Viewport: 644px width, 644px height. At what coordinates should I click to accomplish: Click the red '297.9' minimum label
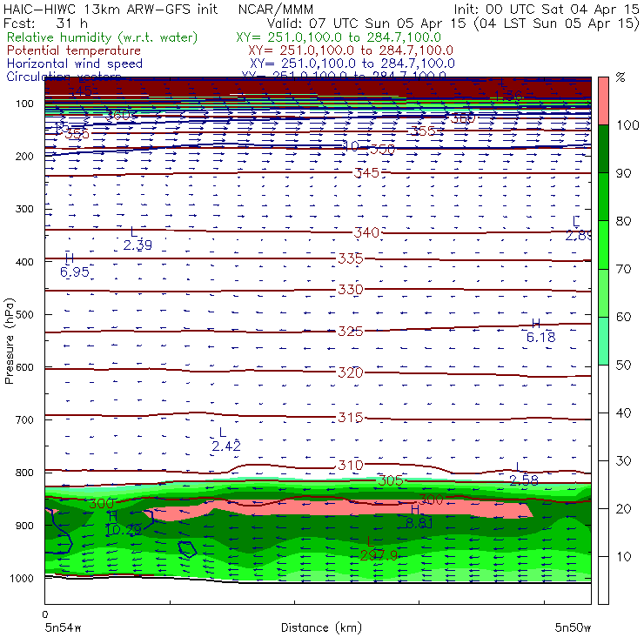(379, 556)
